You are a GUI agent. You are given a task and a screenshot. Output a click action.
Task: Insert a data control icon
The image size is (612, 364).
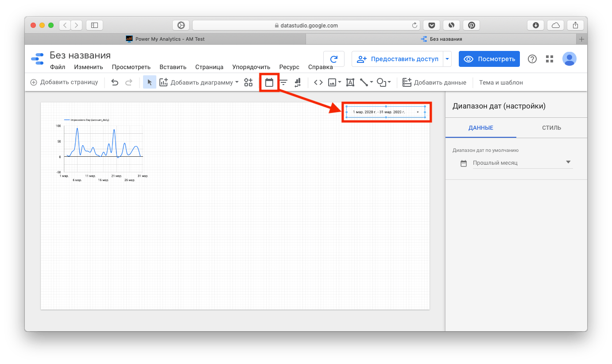tap(297, 82)
